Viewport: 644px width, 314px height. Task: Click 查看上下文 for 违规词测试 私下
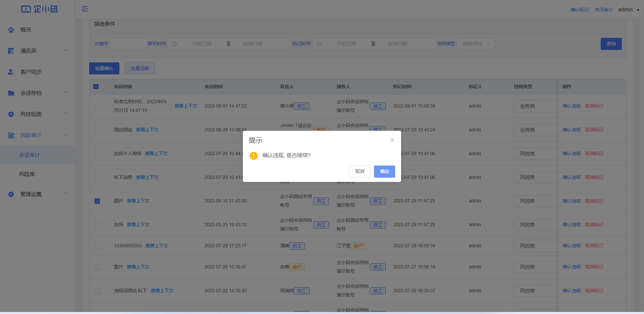(x=162, y=291)
